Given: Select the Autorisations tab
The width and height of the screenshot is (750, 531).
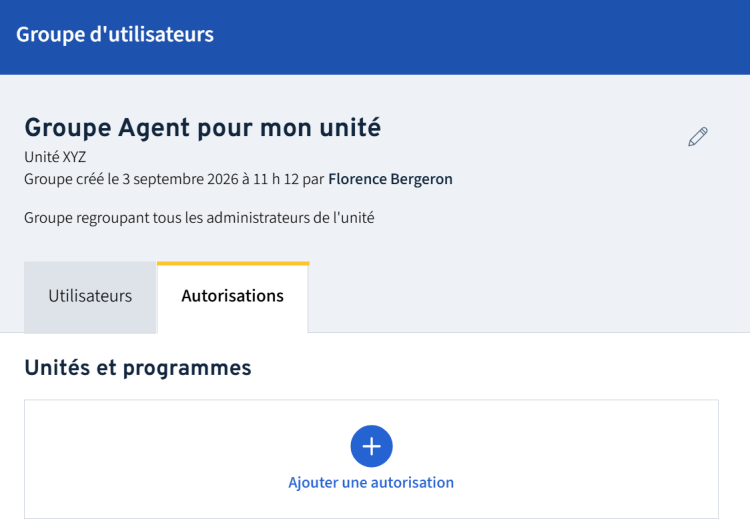Looking at the screenshot, I should click(233, 297).
